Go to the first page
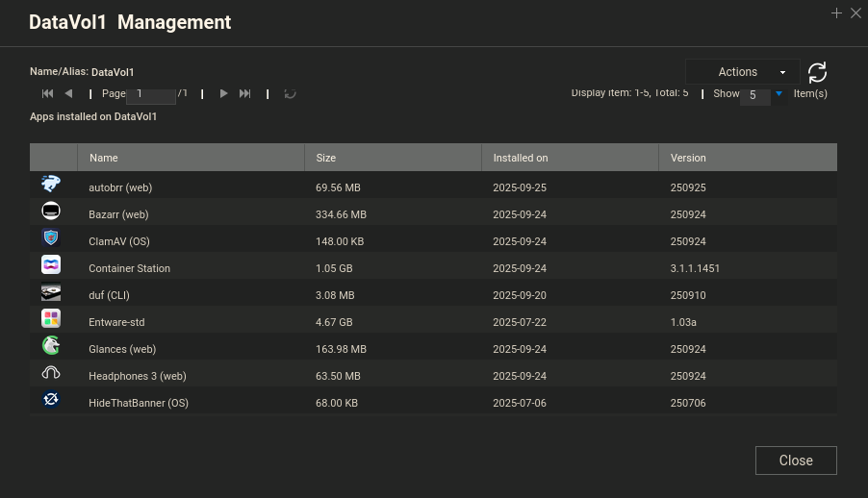 coord(47,93)
